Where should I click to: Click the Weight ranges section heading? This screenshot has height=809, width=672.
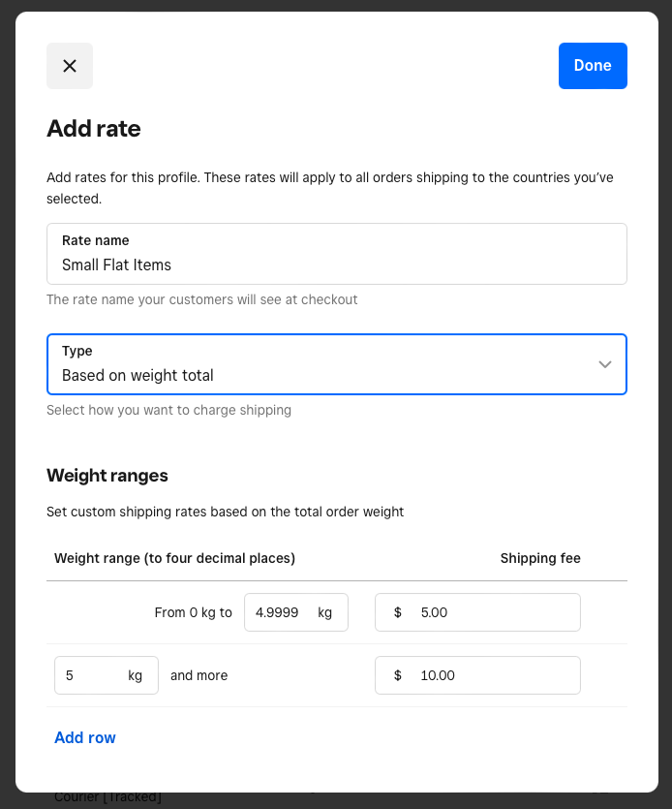point(107,476)
